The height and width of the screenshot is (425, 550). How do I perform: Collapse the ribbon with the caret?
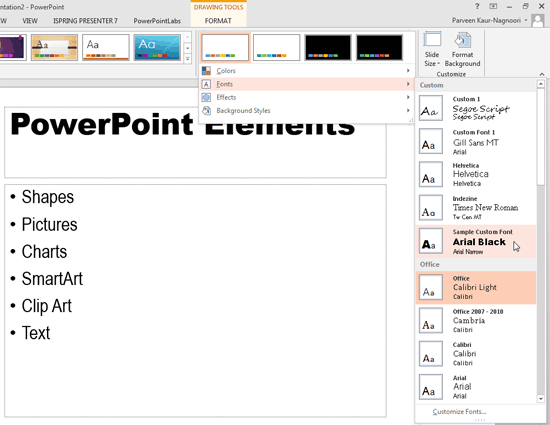(542, 74)
